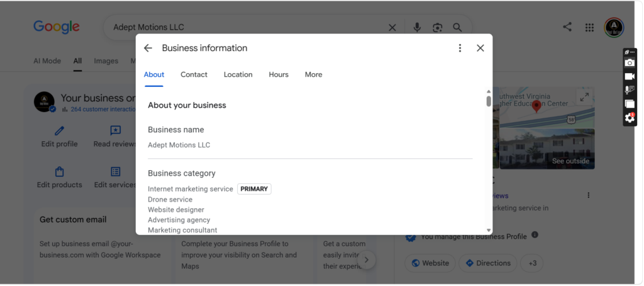Expand the map with the fullscreen arrows
Viewport: 644px width, 286px height.
click(x=584, y=97)
